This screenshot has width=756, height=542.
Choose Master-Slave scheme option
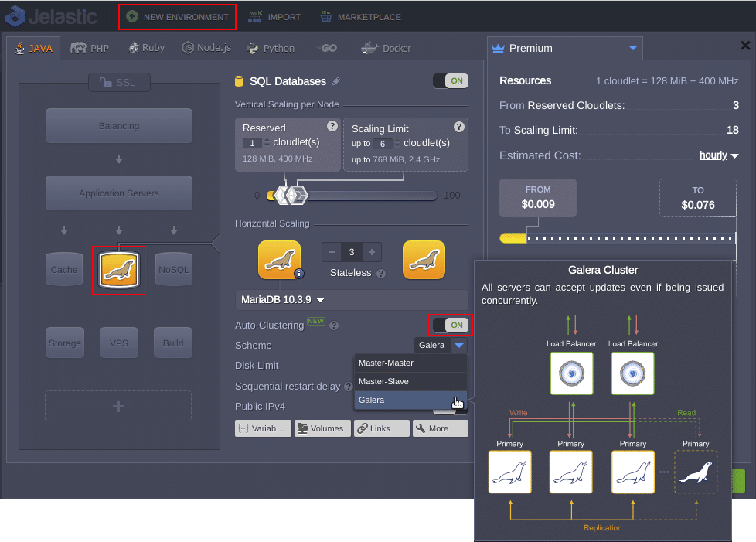pyautogui.click(x=410, y=381)
